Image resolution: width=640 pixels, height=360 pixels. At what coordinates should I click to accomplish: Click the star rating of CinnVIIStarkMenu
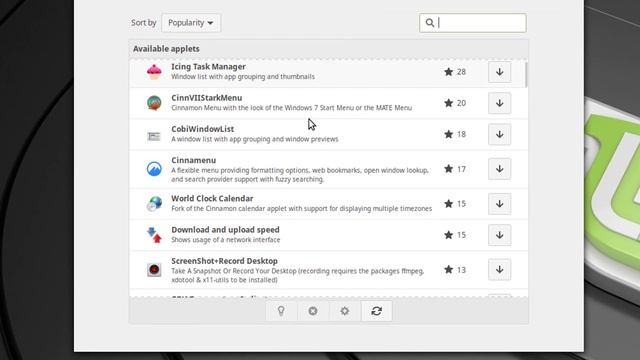(449, 103)
